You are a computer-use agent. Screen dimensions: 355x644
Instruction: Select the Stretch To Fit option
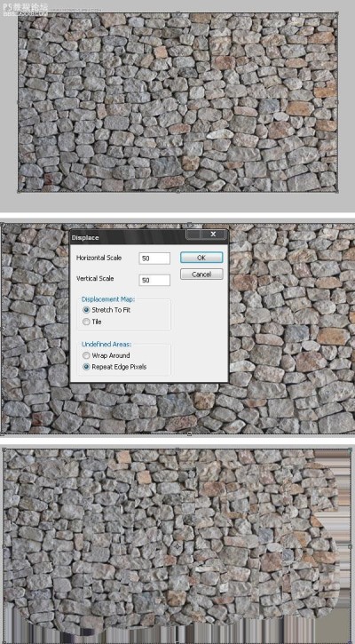pyautogui.click(x=106, y=310)
